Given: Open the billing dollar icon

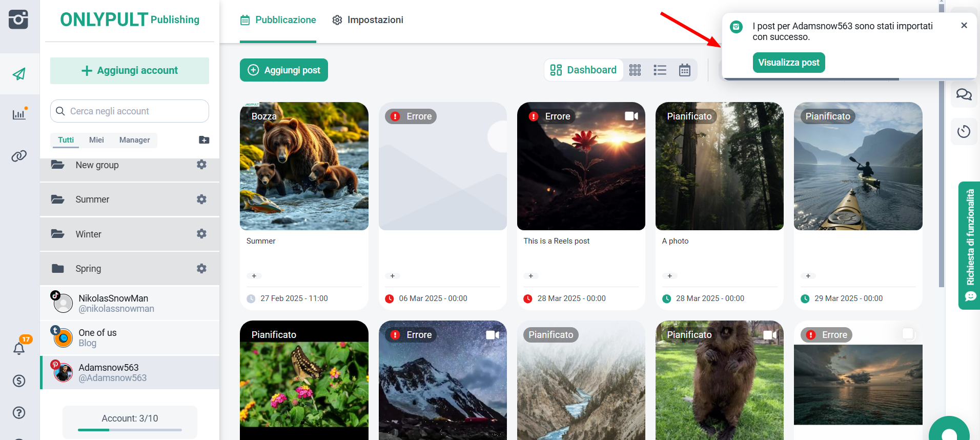Looking at the screenshot, I should coord(19,381).
